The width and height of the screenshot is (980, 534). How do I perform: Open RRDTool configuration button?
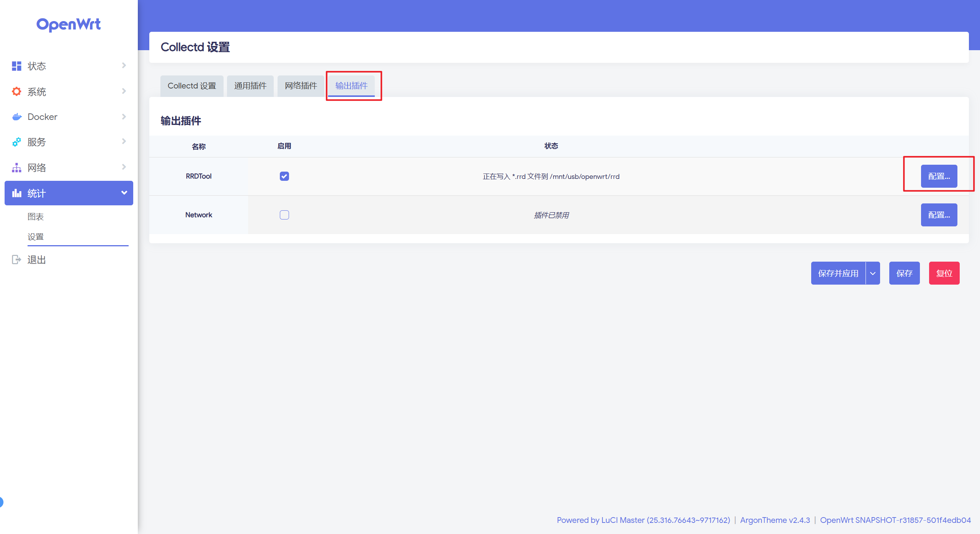[x=939, y=176]
